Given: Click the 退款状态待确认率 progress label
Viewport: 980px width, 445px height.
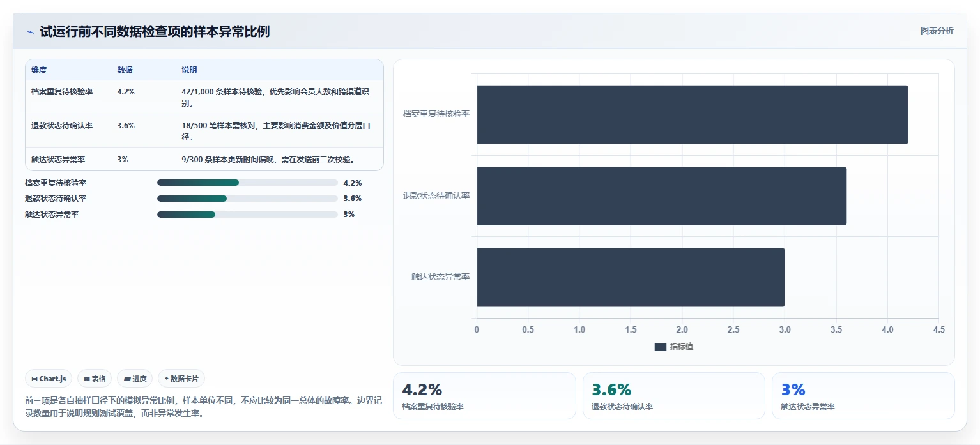Looking at the screenshot, I should tap(56, 199).
